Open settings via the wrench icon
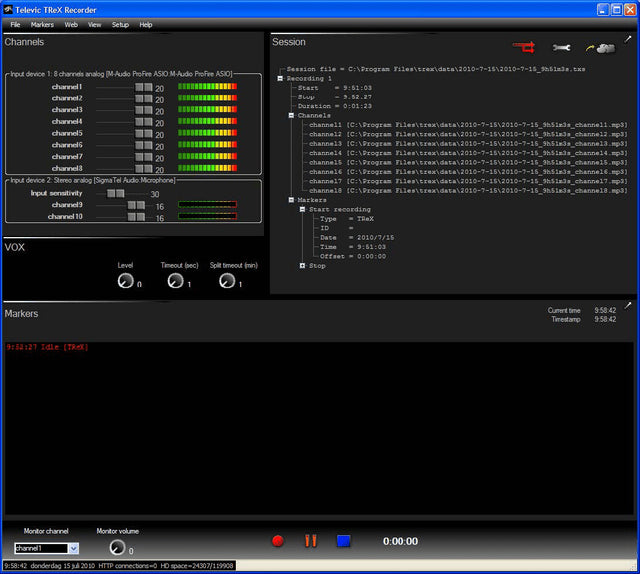The height and width of the screenshot is (574, 640). point(561,47)
